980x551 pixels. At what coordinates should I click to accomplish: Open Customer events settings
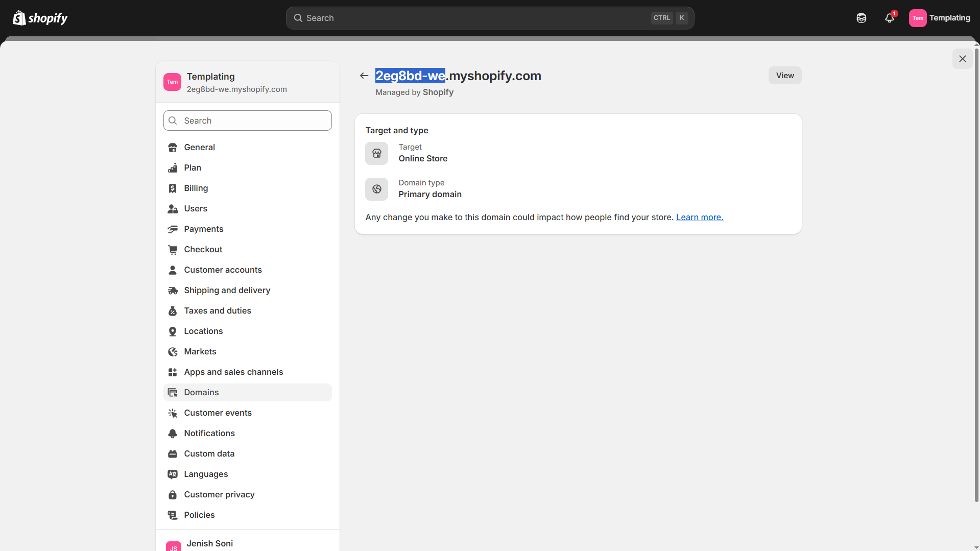click(x=248, y=413)
